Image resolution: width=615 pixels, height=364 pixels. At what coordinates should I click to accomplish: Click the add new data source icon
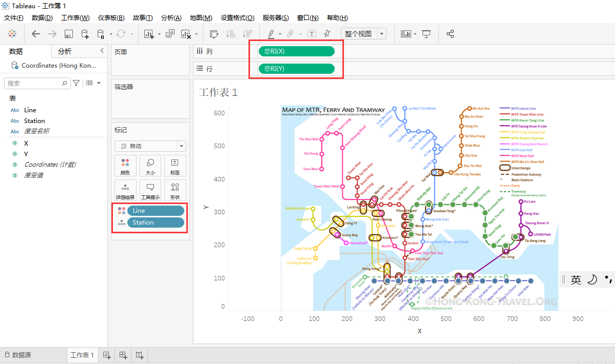click(x=85, y=34)
